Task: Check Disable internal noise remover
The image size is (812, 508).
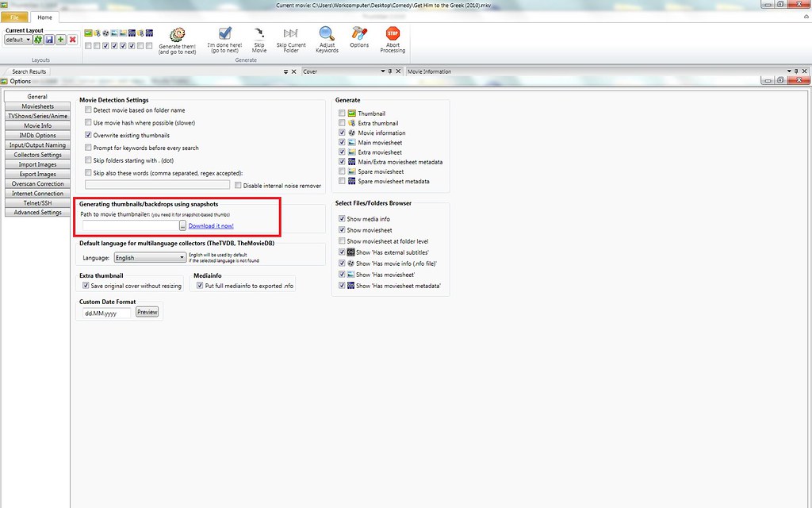Action: point(238,185)
